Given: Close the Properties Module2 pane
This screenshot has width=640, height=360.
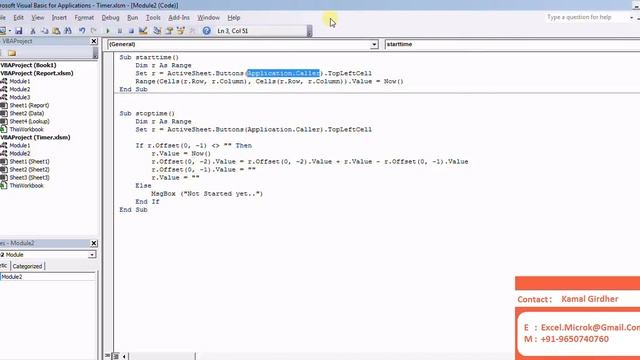Looking at the screenshot, I should pos(94,243).
